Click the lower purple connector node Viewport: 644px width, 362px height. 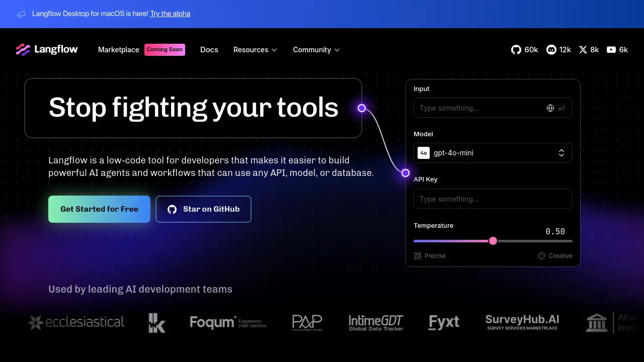click(x=406, y=173)
